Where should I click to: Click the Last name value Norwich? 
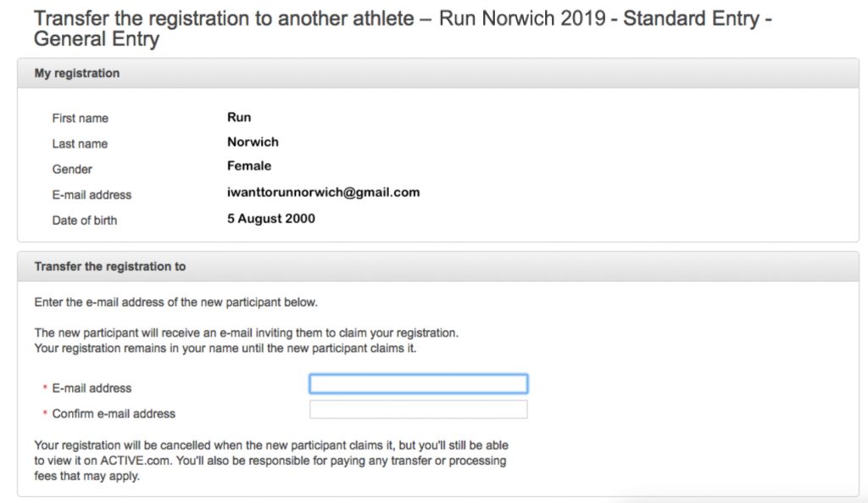[x=253, y=142]
